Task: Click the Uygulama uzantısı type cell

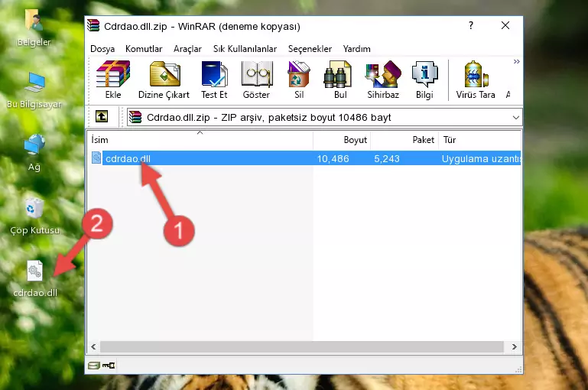Action: click(x=481, y=158)
